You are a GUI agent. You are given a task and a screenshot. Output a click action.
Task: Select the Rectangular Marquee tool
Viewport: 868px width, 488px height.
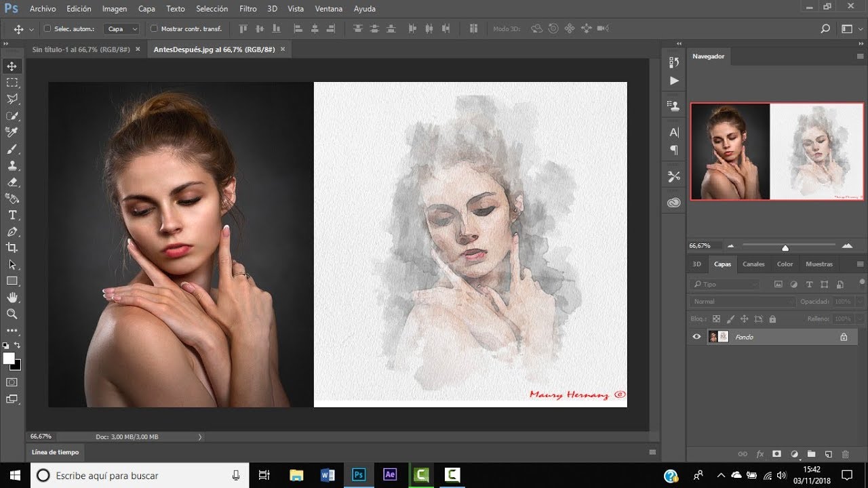click(12, 83)
